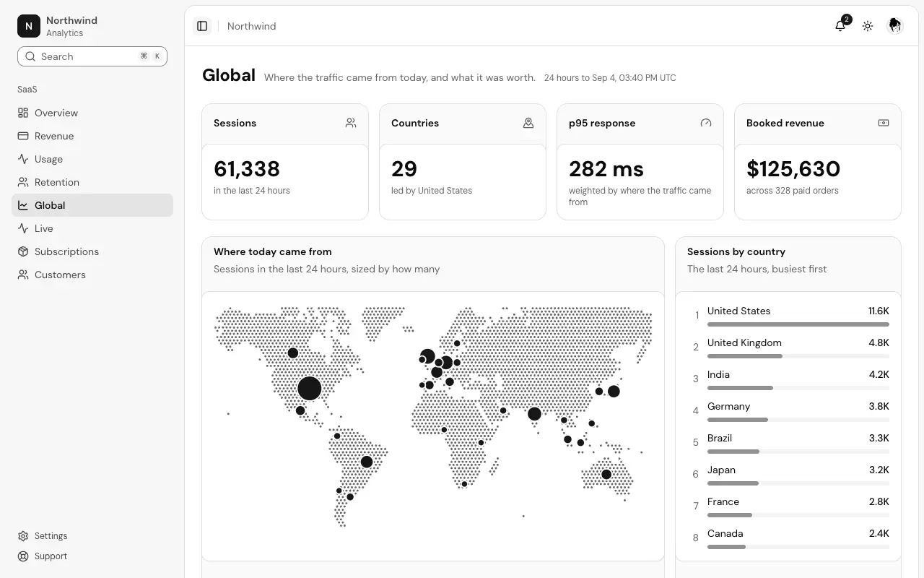
Task: Open the user avatar menu
Action: coord(895,26)
